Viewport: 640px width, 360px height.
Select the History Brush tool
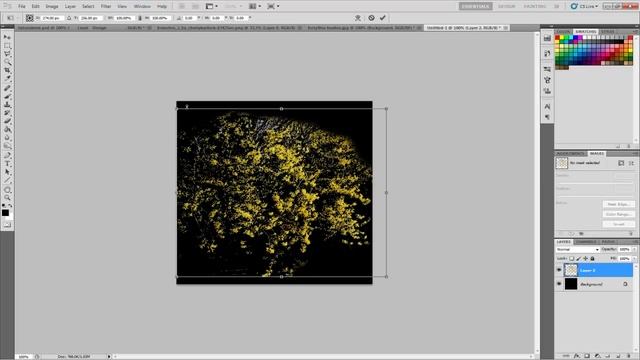click(x=7, y=113)
